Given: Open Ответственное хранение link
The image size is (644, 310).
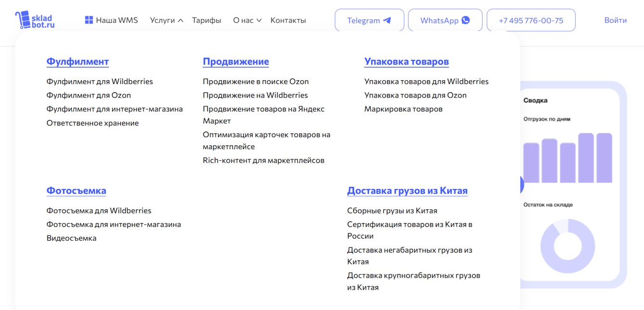Looking at the screenshot, I should [93, 123].
